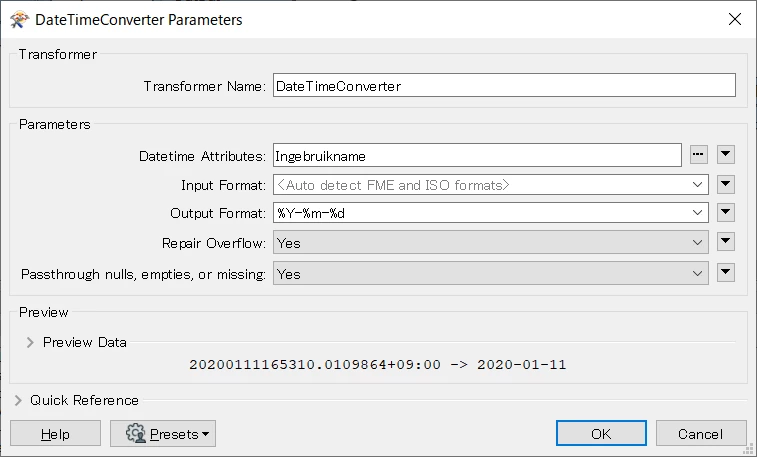Expand the Preview Data section

click(30, 343)
